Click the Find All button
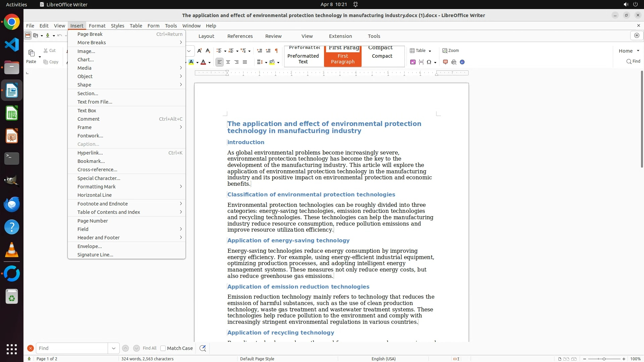Image resolution: width=644 pixels, height=362 pixels. (x=149, y=348)
